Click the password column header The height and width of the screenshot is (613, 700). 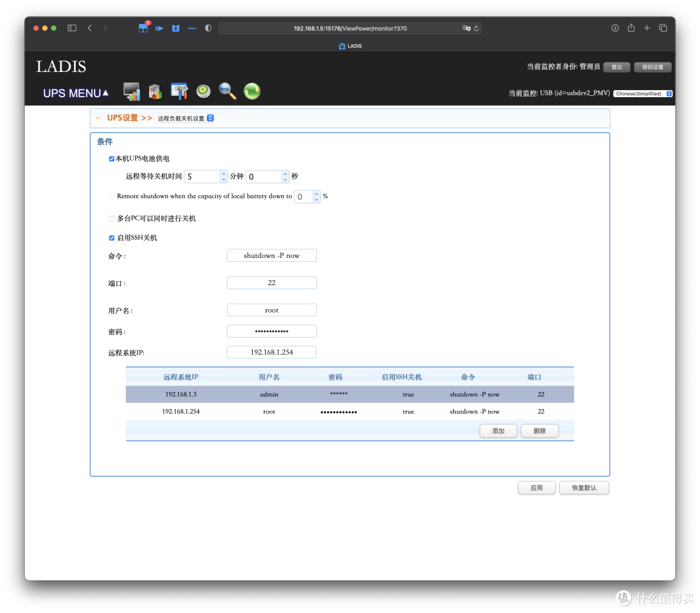tap(335, 377)
